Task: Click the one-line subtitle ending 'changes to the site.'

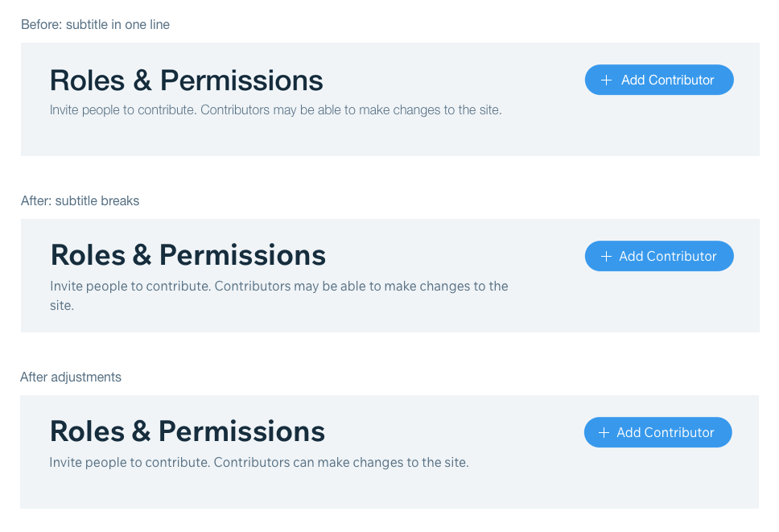Action: (275, 110)
